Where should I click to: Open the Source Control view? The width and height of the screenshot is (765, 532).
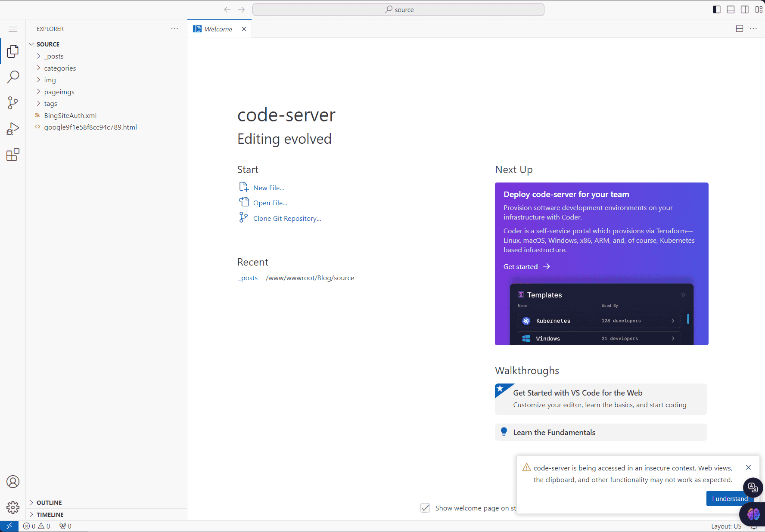point(13,103)
